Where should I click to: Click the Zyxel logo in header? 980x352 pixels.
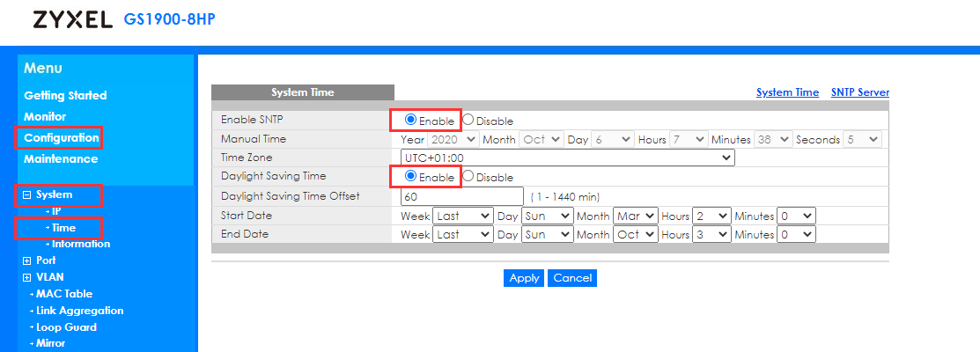(x=72, y=20)
